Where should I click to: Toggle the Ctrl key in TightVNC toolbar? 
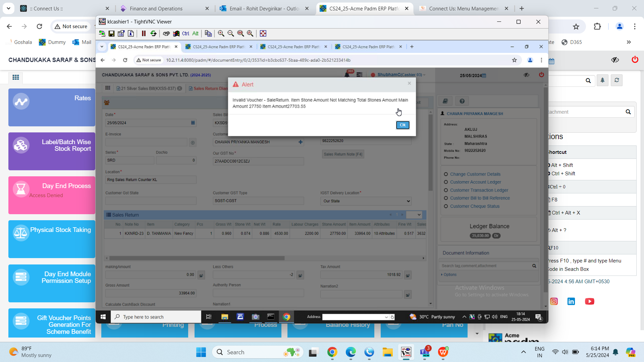click(x=185, y=34)
